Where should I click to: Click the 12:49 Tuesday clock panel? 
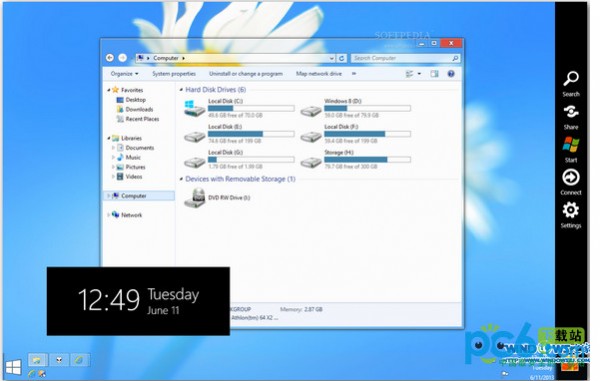(x=138, y=301)
